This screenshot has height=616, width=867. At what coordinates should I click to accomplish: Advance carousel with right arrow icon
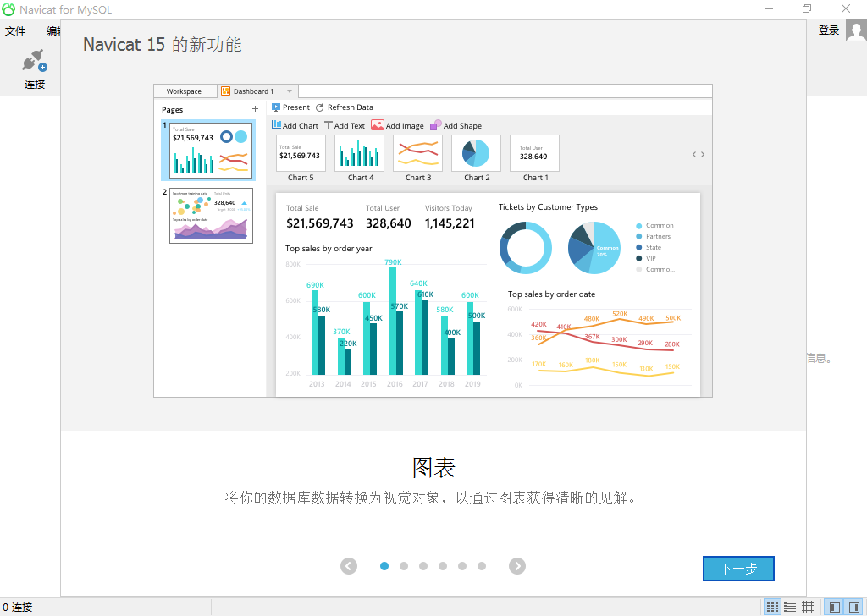click(517, 566)
